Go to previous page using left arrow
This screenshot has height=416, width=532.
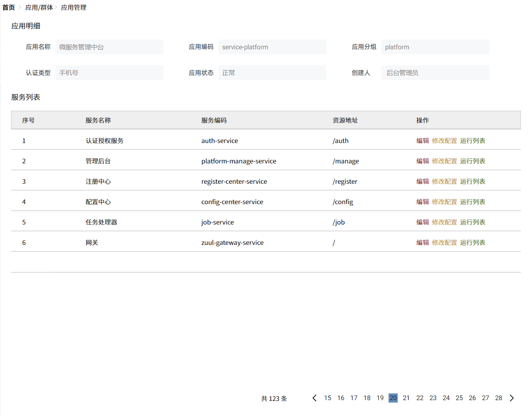pos(314,398)
